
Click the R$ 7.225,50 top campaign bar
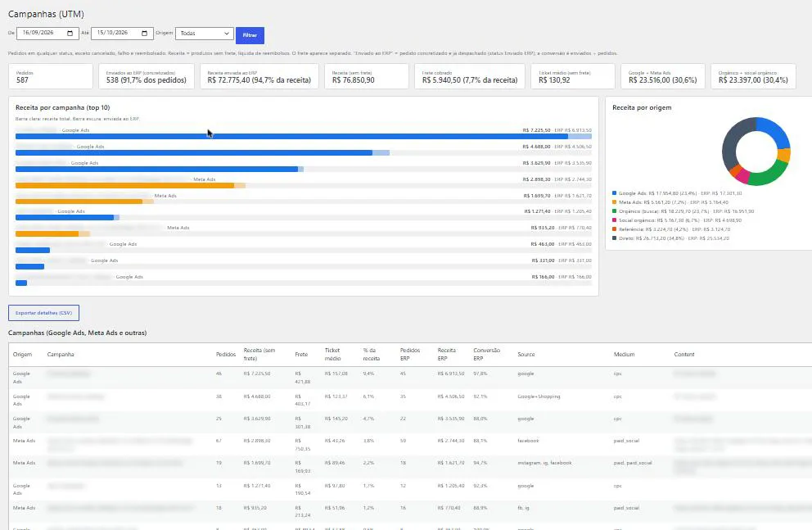point(304,137)
